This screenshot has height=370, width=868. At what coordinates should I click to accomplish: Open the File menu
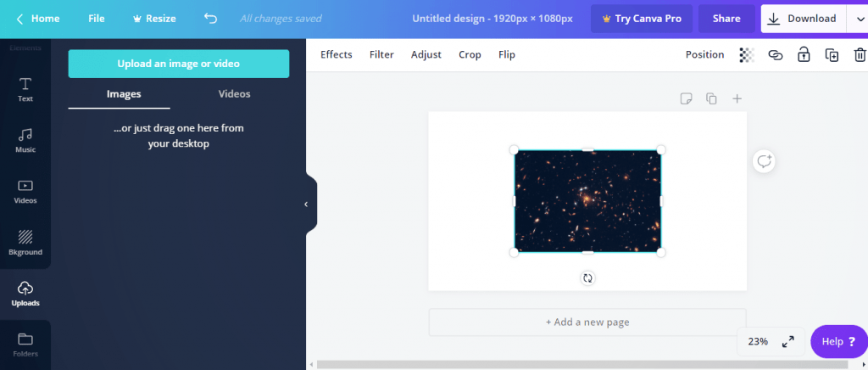[97, 19]
